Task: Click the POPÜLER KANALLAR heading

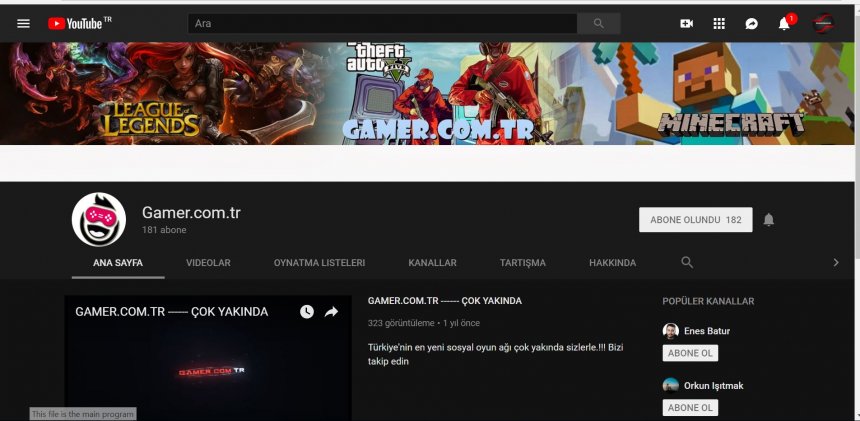Action: (708, 301)
